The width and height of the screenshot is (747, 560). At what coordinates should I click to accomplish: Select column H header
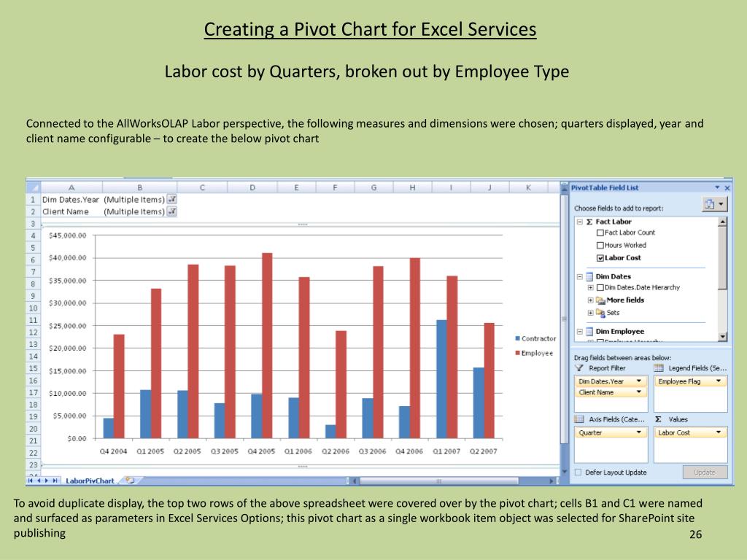point(413,187)
